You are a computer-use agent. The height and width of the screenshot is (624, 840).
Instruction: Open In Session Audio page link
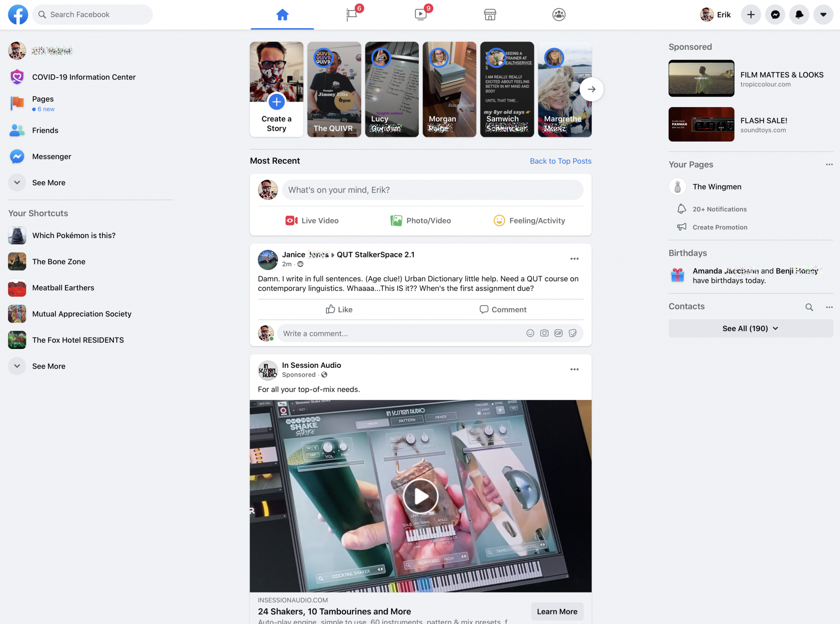point(311,365)
